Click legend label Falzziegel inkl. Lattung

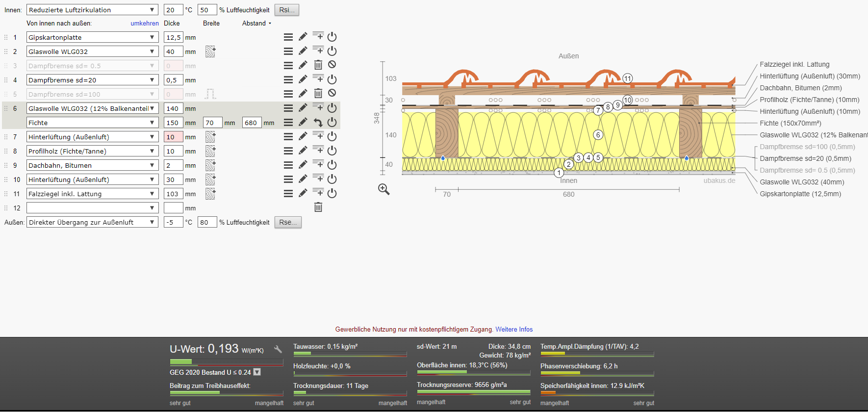coord(794,64)
